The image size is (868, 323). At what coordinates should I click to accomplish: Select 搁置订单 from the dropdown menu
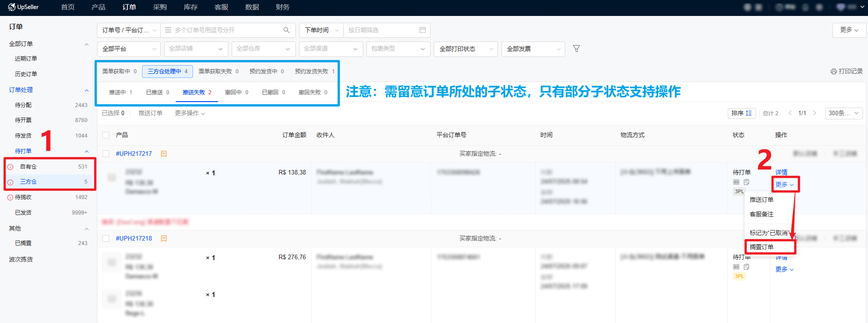pyautogui.click(x=761, y=247)
